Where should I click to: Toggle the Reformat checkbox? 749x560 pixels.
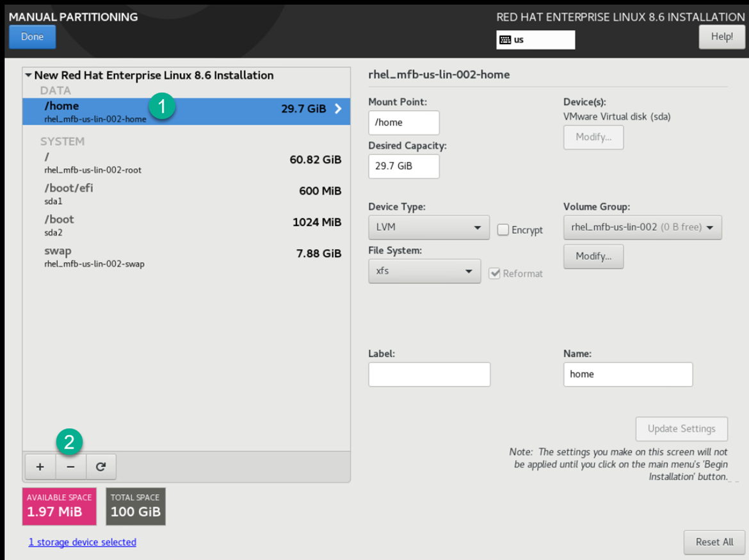pyautogui.click(x=494, y=273)
